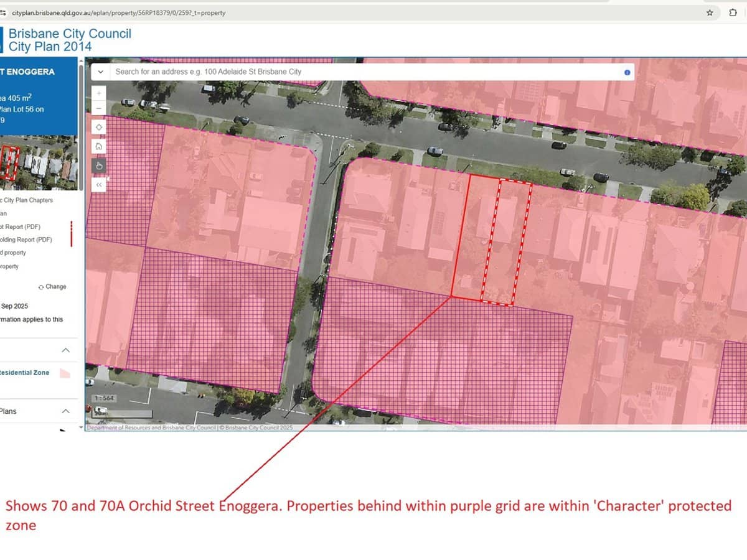The image size is (747, 560).
Task: Open the Holding Report (PDF) link
Action: tap(26, 240)
